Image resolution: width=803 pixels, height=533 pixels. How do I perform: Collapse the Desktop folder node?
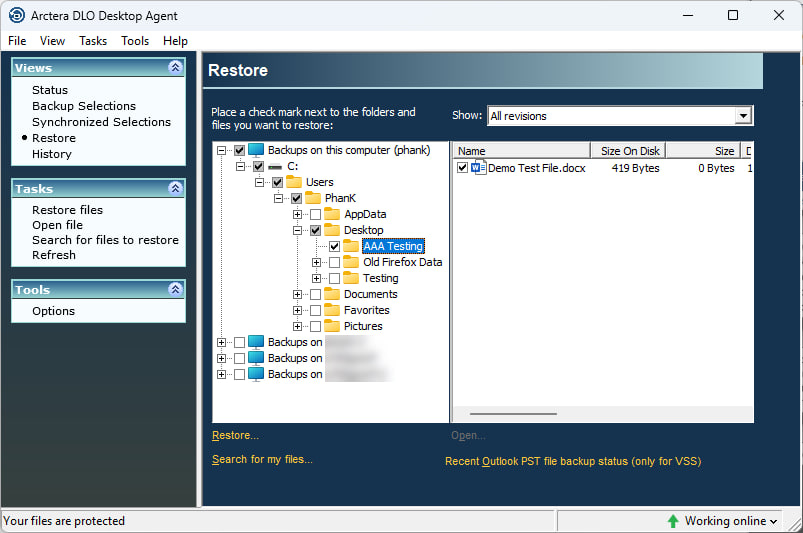[x=297, y=230]
